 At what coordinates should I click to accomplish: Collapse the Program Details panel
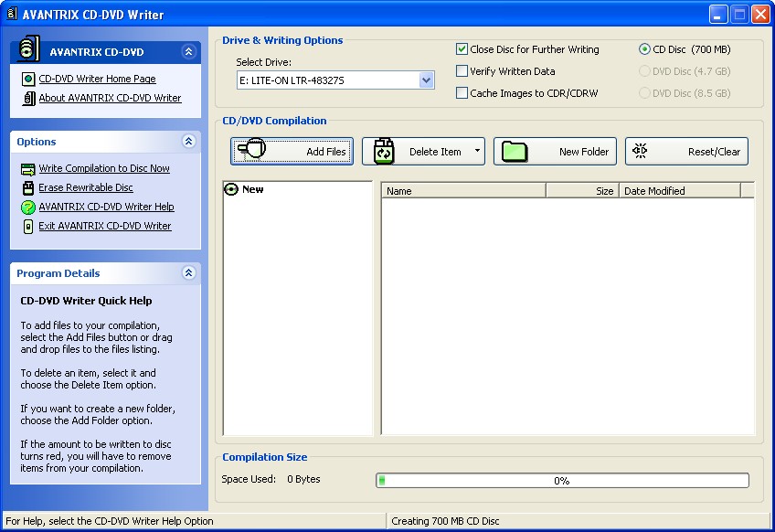(x=188, y=273)
